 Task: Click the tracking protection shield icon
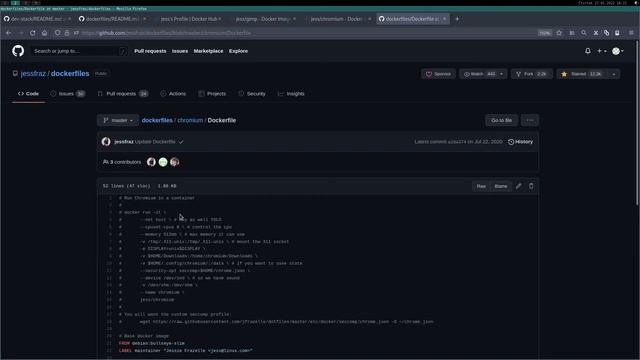pyautogui.click(x=58, y=33)
